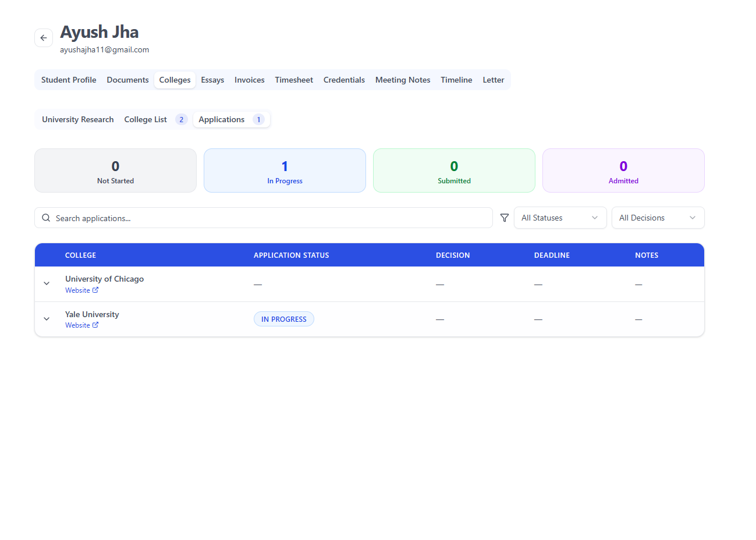Click the APPLICATION STATUS column header
Image resolution: width=756 pixels, height=540 pixels.
pyautogui.click(x=292, y=255)
